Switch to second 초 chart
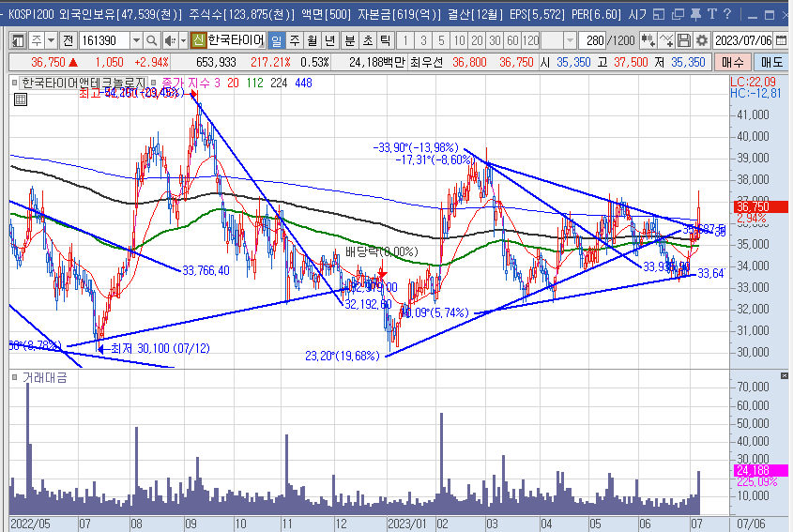 (x=368, y=40)
